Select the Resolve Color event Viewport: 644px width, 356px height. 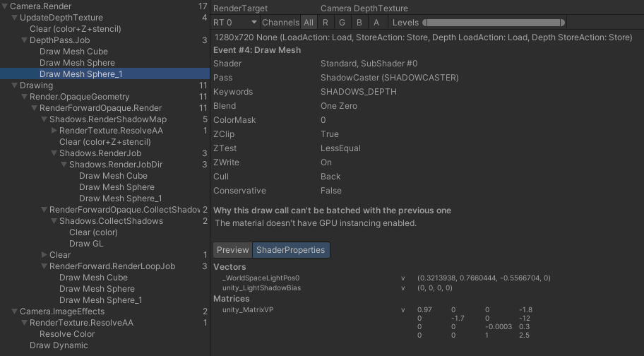tap(67, 334)
